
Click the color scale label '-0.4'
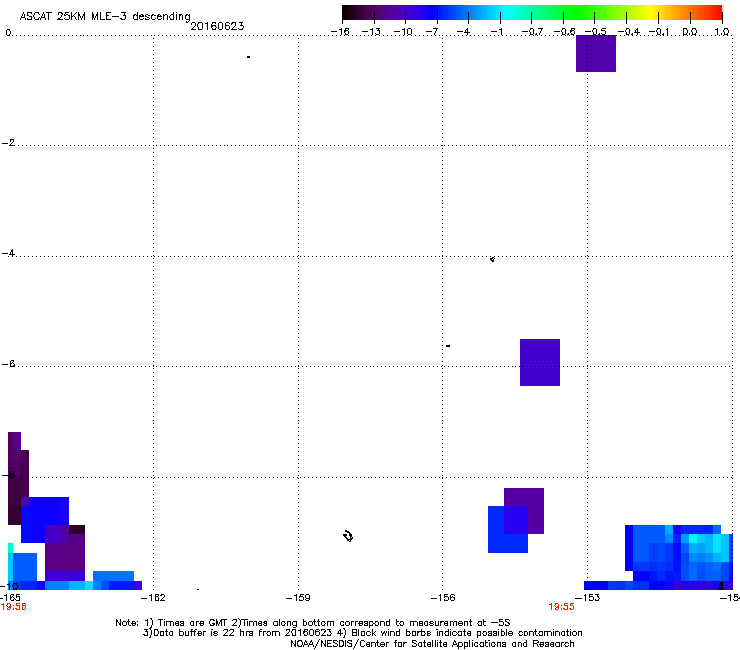pyautogui.click(x=629, y=32)
